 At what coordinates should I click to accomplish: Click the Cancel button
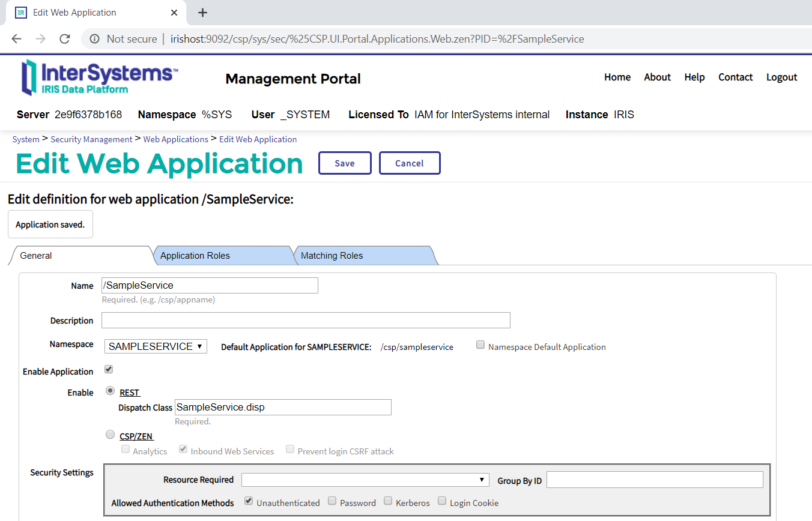pyautogui.click(x=410, y=163)
